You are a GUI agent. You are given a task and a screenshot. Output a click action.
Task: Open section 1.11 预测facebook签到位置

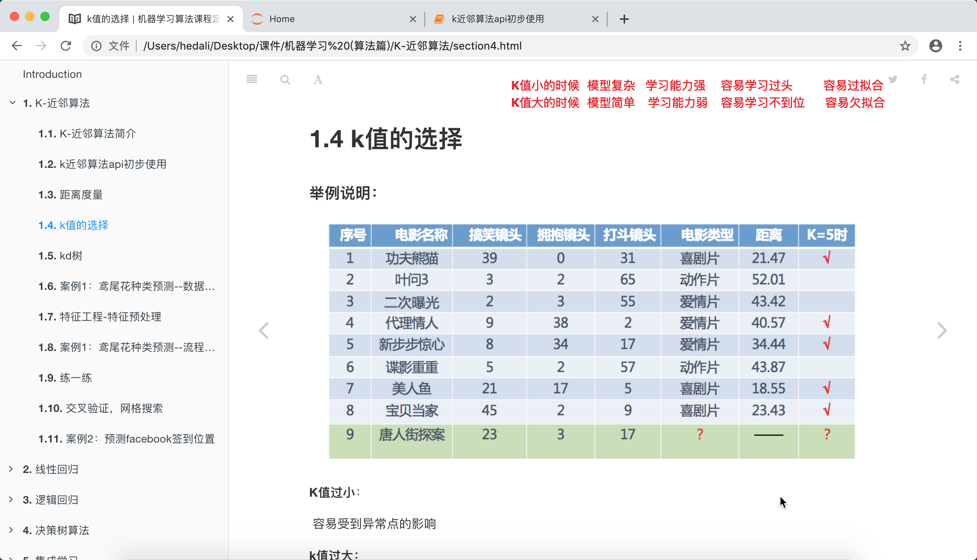(x=127, y=439)
